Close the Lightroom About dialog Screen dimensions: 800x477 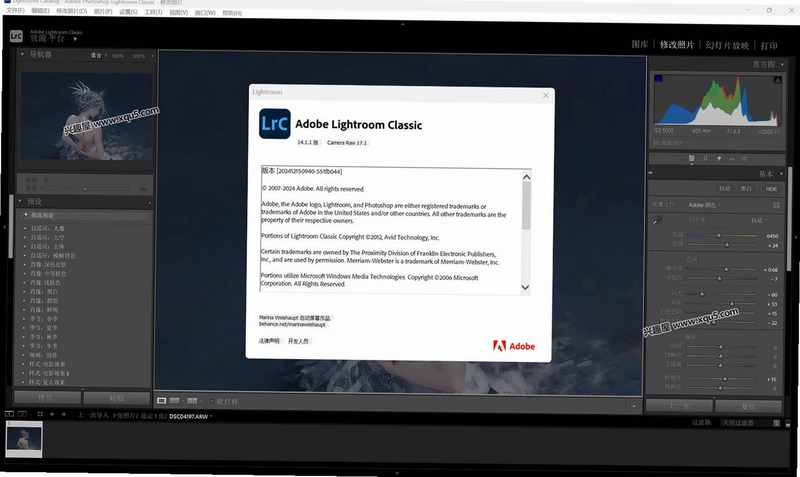click(545, 95)
